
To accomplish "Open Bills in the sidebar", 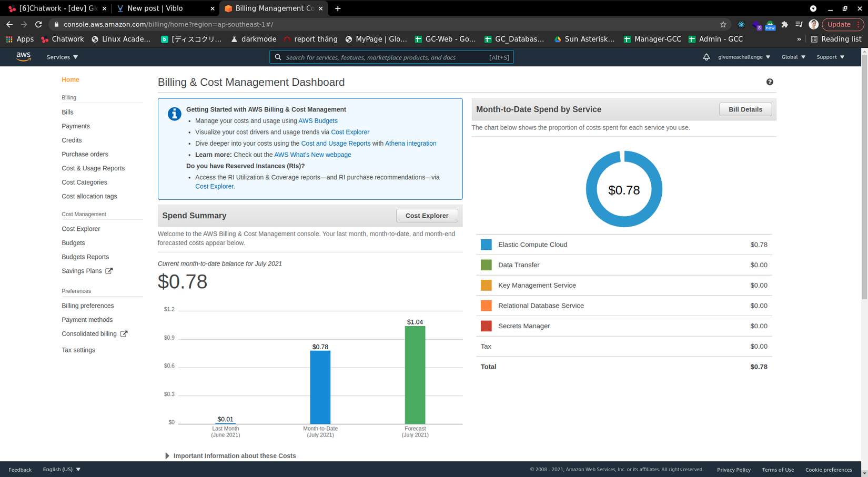I will [x=67, y=113].
